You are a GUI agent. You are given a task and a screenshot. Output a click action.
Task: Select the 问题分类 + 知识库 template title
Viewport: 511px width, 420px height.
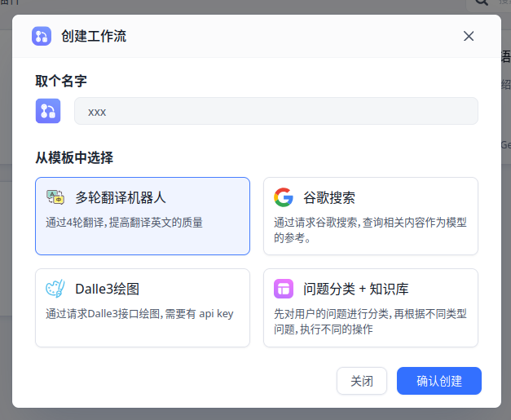coord(355,289)
